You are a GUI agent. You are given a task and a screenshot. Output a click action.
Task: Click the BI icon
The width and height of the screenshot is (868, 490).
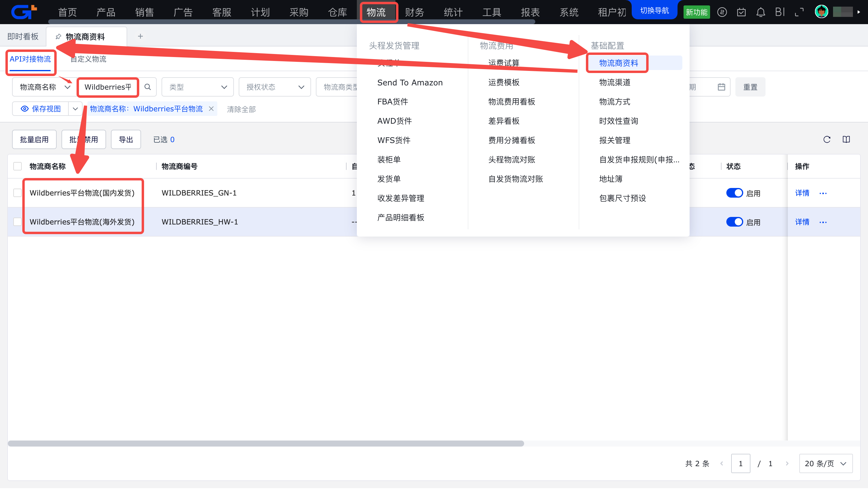pos(780,12)
